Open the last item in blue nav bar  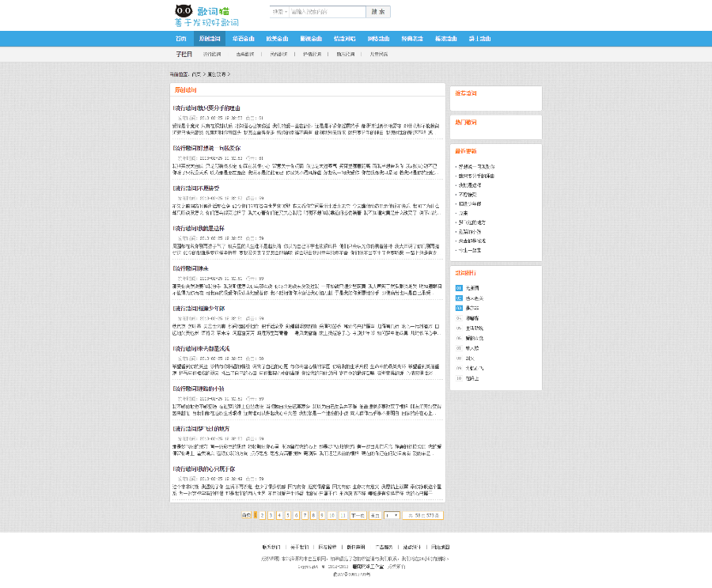point(480,39)
